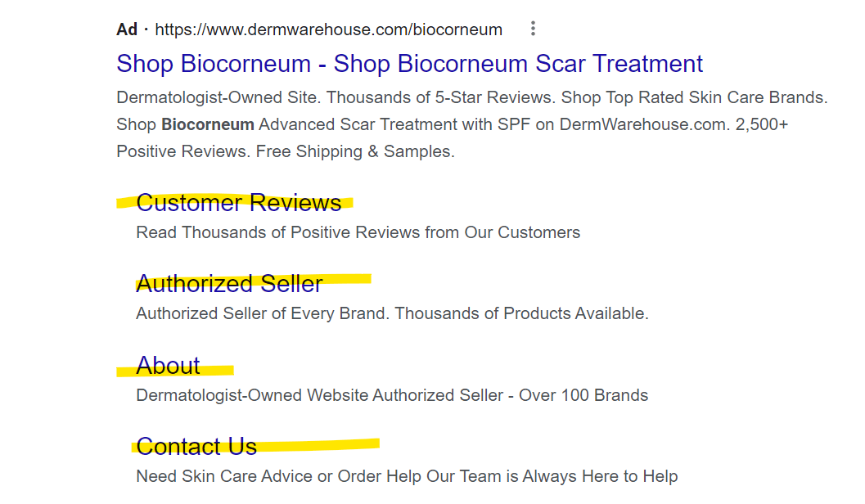The height and width of the screenshot is (504, 865).
Task: Go to the Authorized Seller sitelink
Action: coord(229,284)
